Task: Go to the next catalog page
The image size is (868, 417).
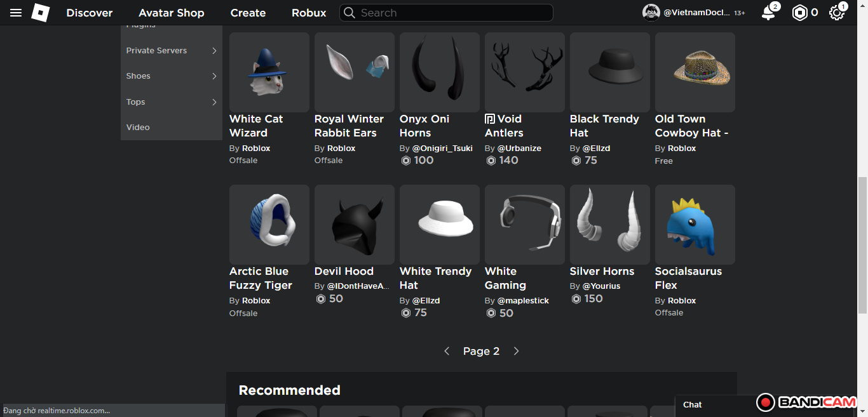Action: coord(516,351)
